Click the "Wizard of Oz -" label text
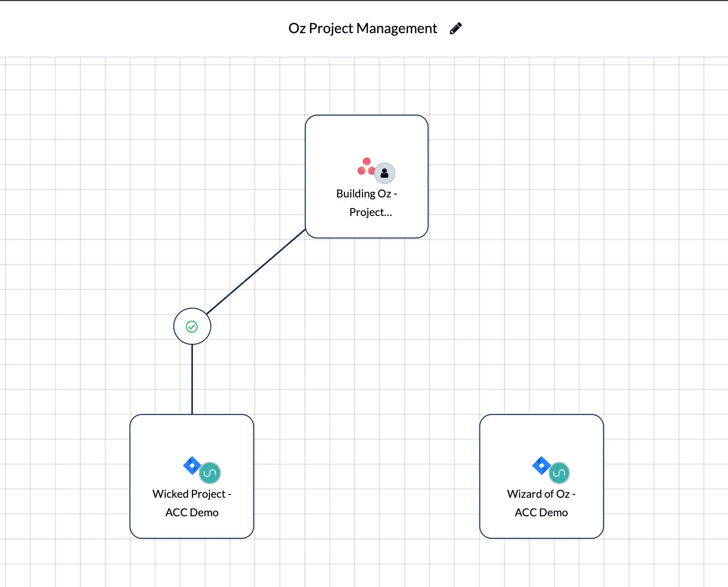 click(x=541, y=494)
